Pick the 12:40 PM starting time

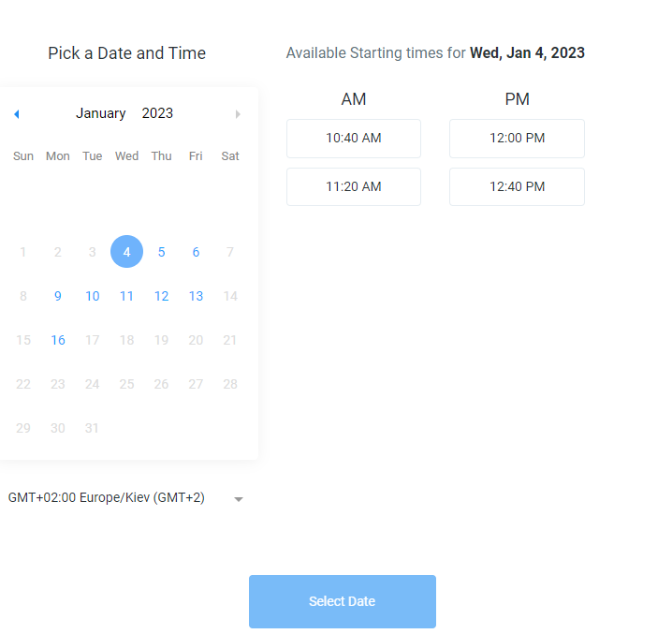click(517, 187)
